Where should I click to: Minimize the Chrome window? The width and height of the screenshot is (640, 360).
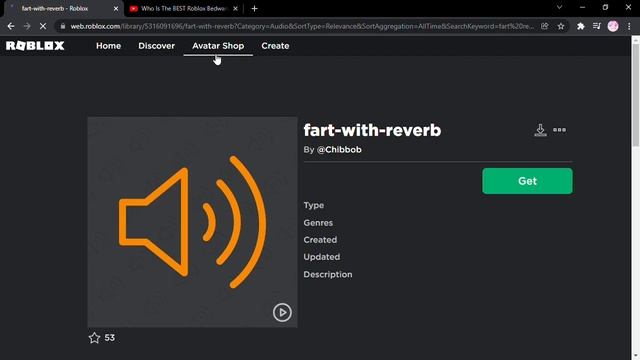[582, 7]
